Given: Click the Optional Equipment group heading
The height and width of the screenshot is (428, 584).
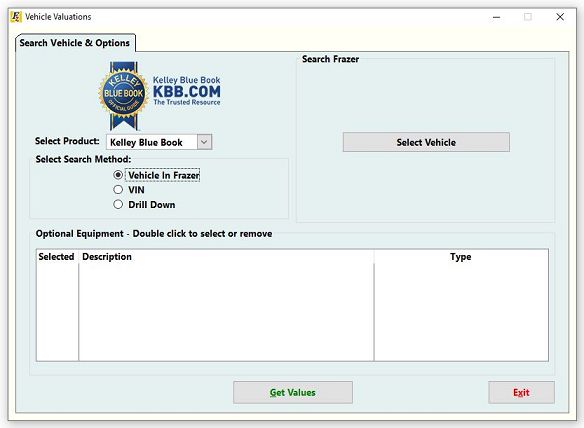Looking at the screenshot, I should 154,234.
